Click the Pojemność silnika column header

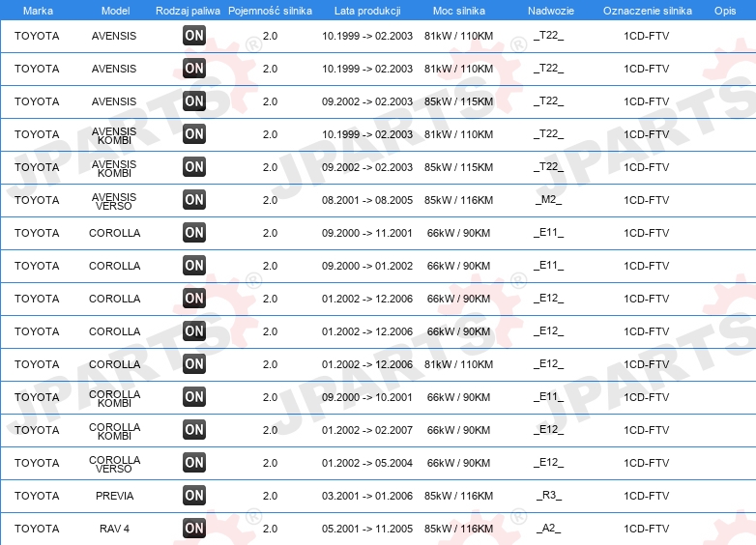[270, 11]
